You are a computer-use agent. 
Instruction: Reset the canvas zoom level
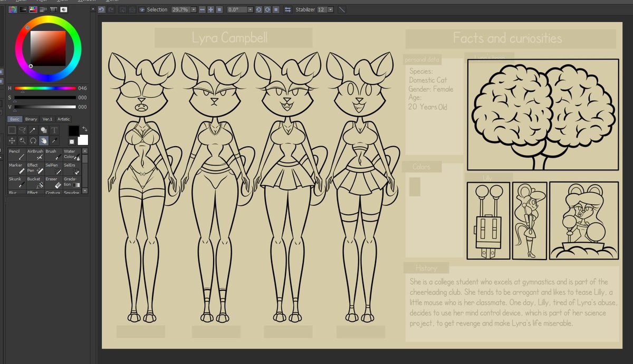[219, 9]
